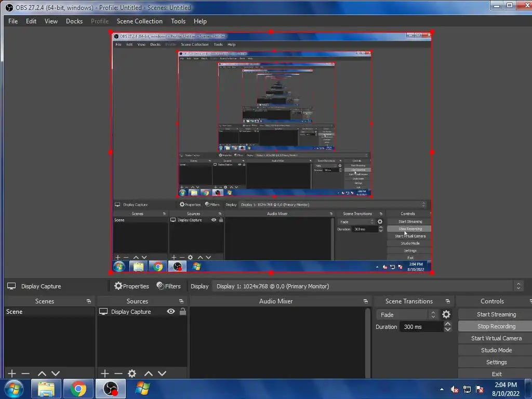This screenshot has height=399, width=532.
Task: Open Settings from Controls
Action: pyautogui.click(x=496, y=362)
